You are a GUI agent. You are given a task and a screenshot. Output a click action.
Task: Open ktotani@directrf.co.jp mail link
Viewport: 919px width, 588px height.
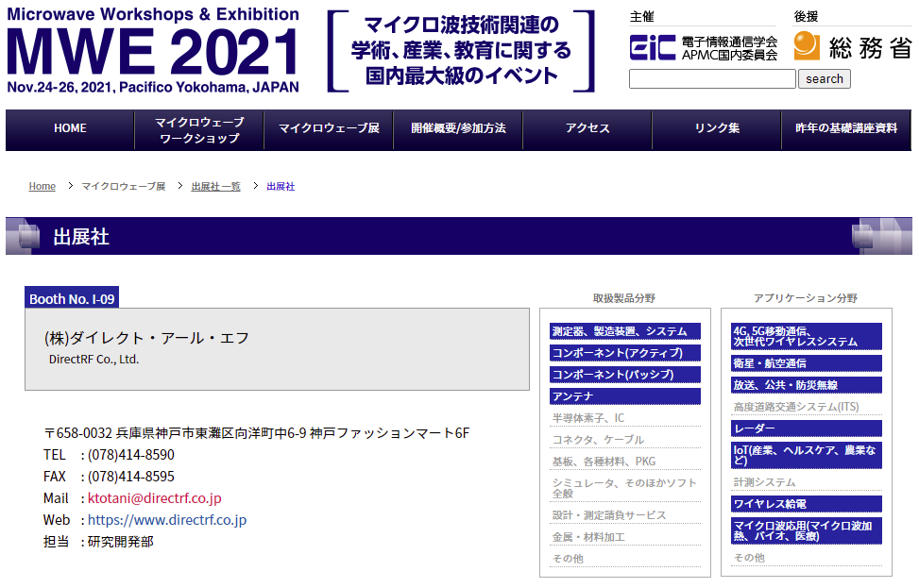tap(155, 498)
